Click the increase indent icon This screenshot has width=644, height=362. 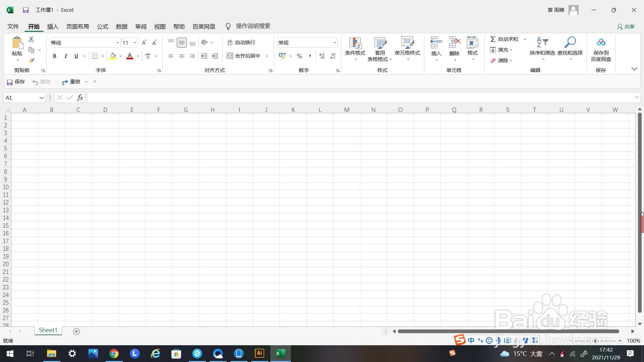pos(215,56)
